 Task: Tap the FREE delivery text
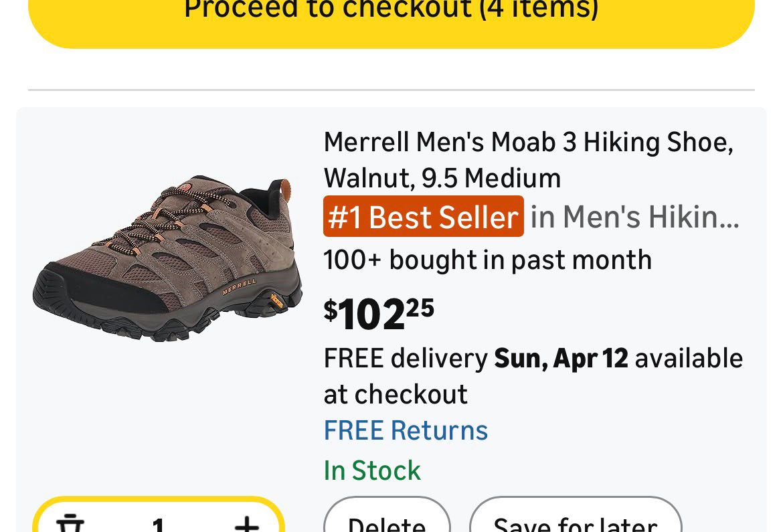pyautogui.click(x=406, y=359)
